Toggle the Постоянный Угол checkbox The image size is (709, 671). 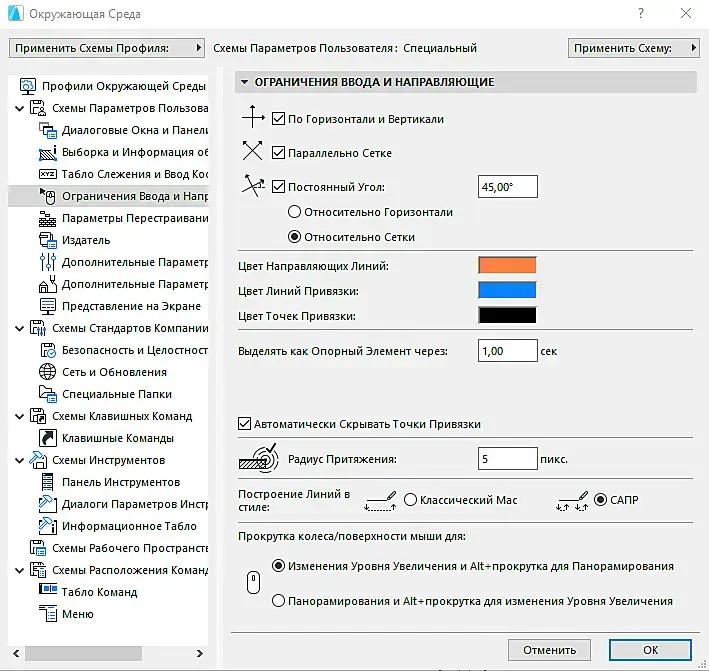tap(278, 187)
